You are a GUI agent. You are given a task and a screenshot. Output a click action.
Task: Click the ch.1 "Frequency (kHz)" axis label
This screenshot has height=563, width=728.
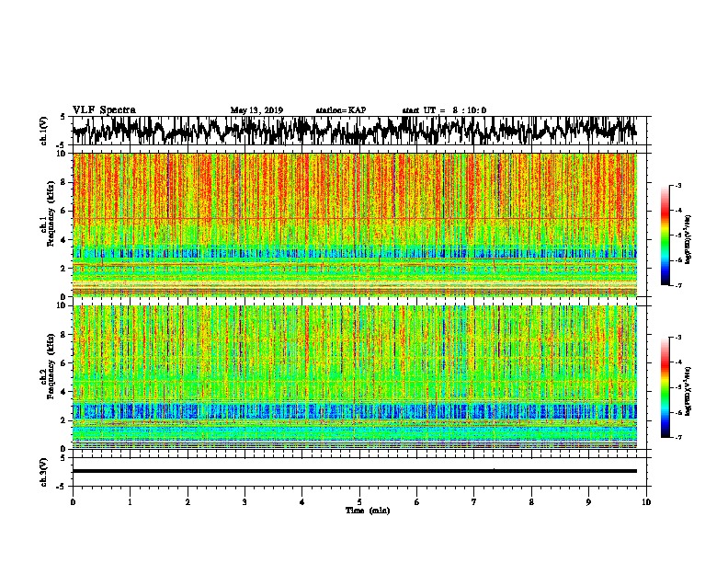tap(51, 213)
